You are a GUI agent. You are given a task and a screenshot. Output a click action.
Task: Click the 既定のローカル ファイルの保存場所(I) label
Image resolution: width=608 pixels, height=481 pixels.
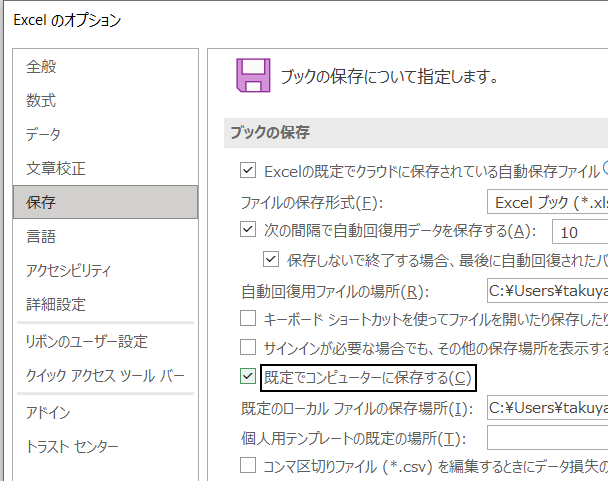pyautogui.click(x=357, y=408)
